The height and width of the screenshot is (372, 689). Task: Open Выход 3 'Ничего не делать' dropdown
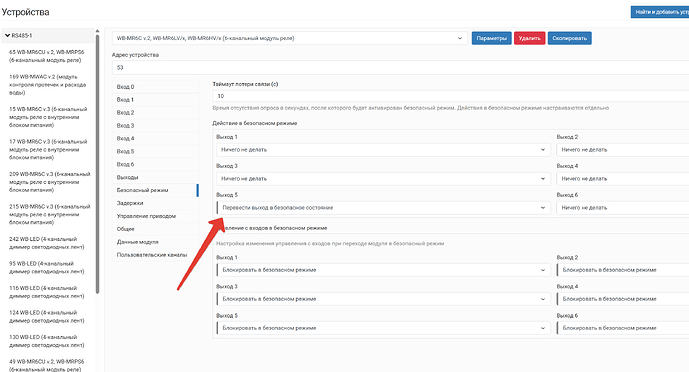point(383,179)
